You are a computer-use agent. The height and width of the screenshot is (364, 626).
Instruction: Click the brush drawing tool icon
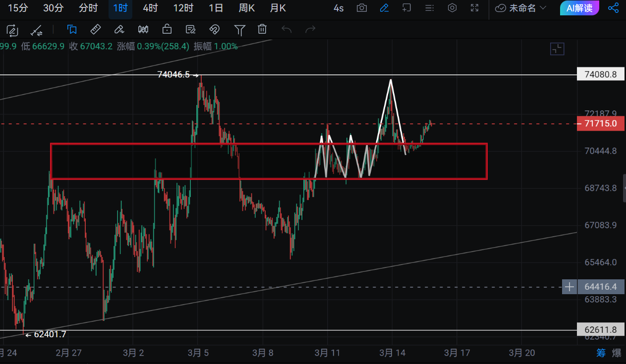pyautogui.click(x=119, y=30)
